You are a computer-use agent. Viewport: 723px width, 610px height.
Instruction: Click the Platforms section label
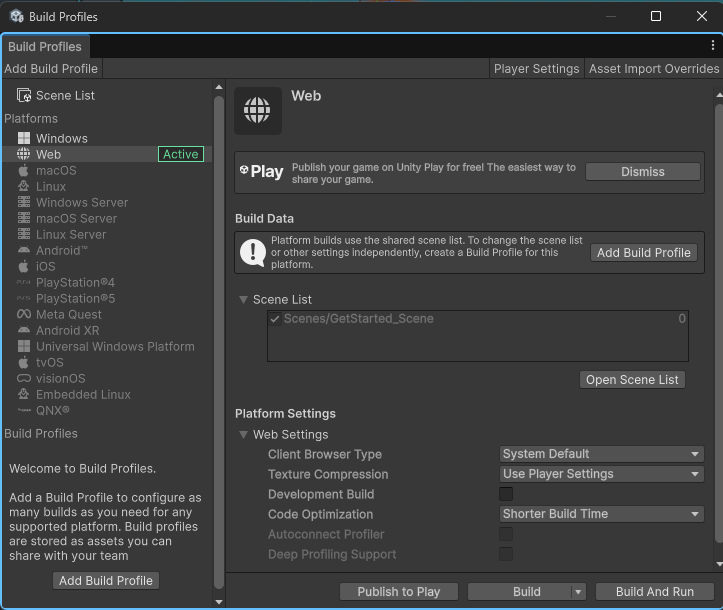click(x=31, y=118)
